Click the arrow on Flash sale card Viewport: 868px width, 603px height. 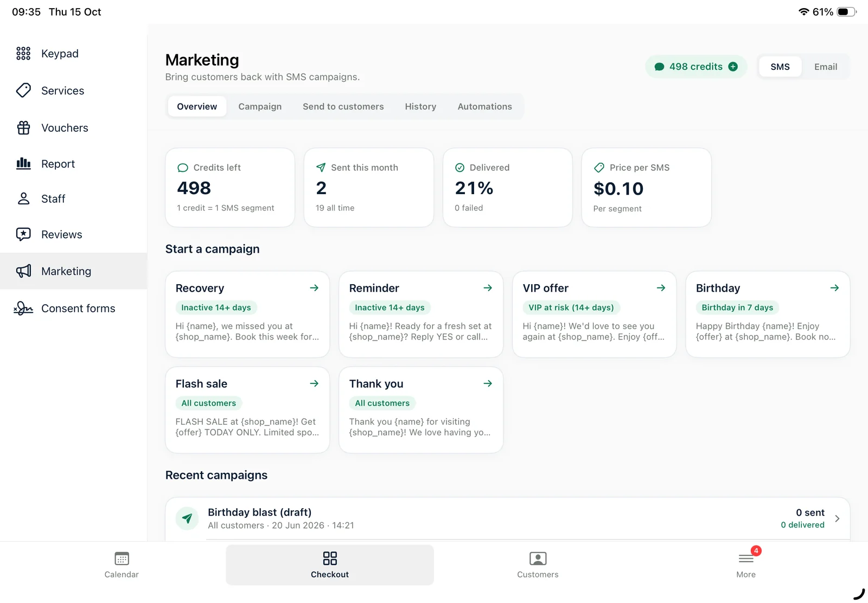pyautogui.click(x=314, y=383)
